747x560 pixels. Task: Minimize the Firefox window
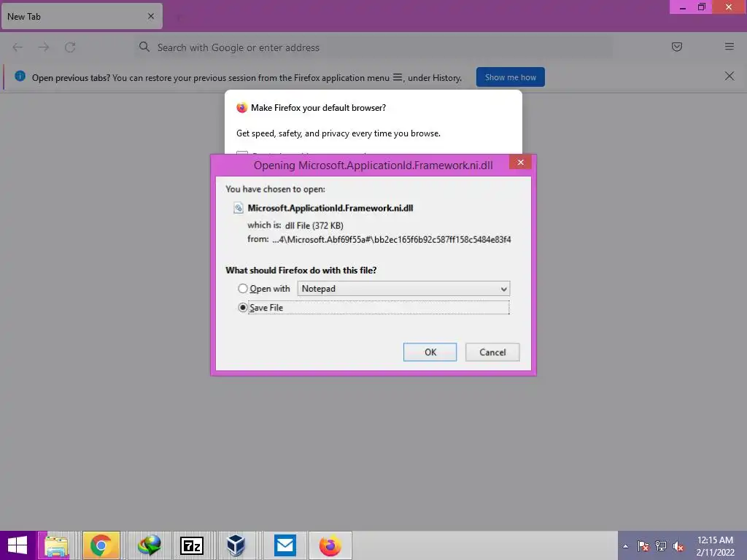(x=682, y=7)
